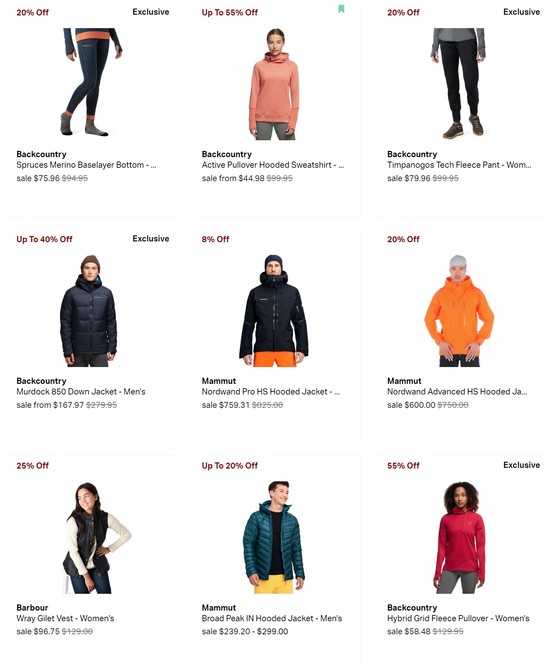Click Broad Peak IN Hooded Jacket title
The height and width of the screenshot is (672, 550).
click(x=272, y=618)
